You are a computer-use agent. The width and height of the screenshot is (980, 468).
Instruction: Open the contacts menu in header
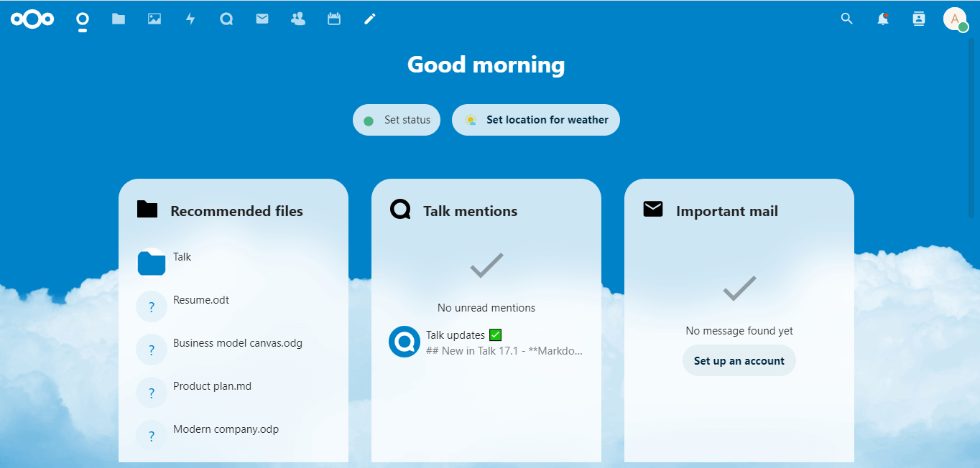(x=919, y=19)
